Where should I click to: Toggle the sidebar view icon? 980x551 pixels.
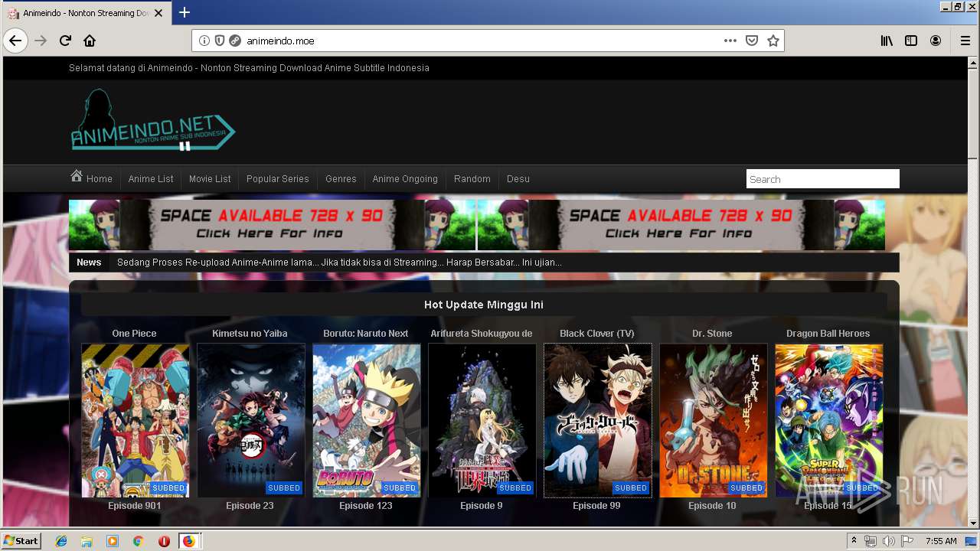click(x=911, y=41)
